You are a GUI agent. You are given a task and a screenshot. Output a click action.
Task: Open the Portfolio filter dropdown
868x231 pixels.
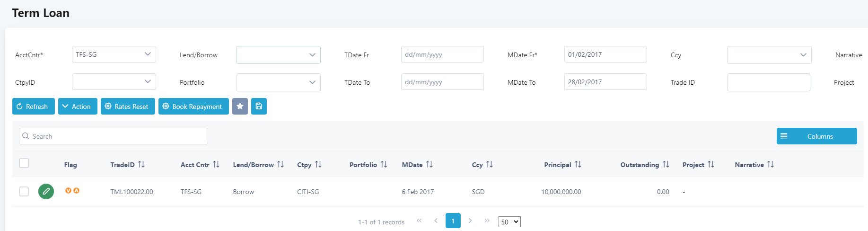pyautogui.click(x=279, y=82)
